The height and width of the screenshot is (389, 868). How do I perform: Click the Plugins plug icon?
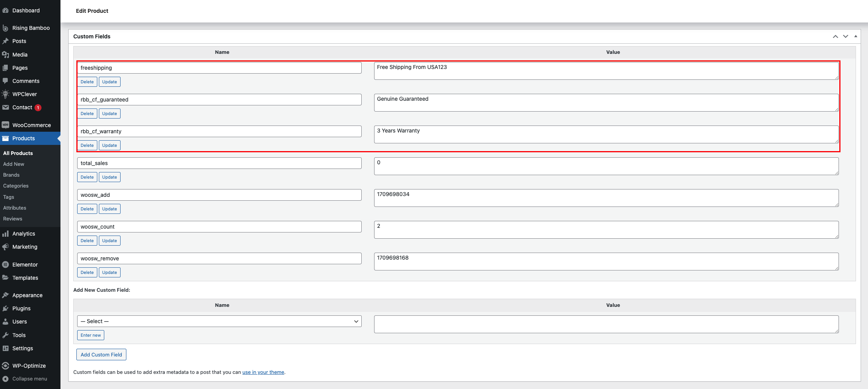click(x=5, y=308)
